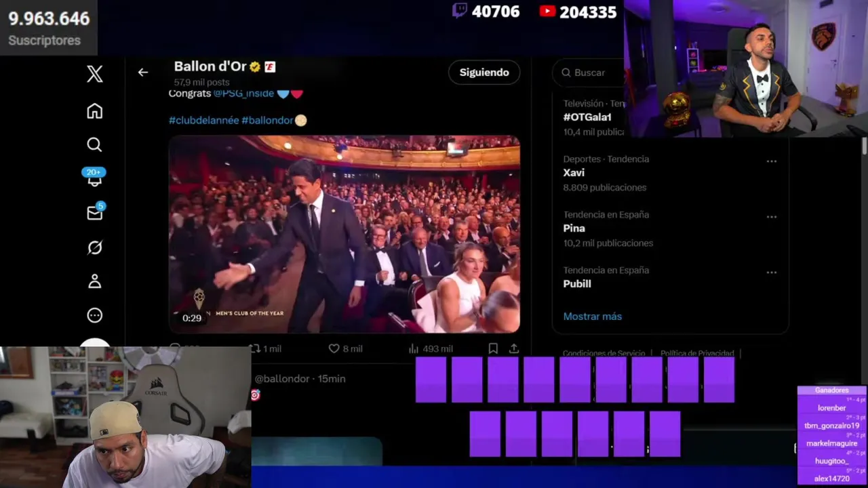Click the YouTube viewer count icon
Image resolution: width=868 pixels, height=488 pixels.
(x=547, y=12)
